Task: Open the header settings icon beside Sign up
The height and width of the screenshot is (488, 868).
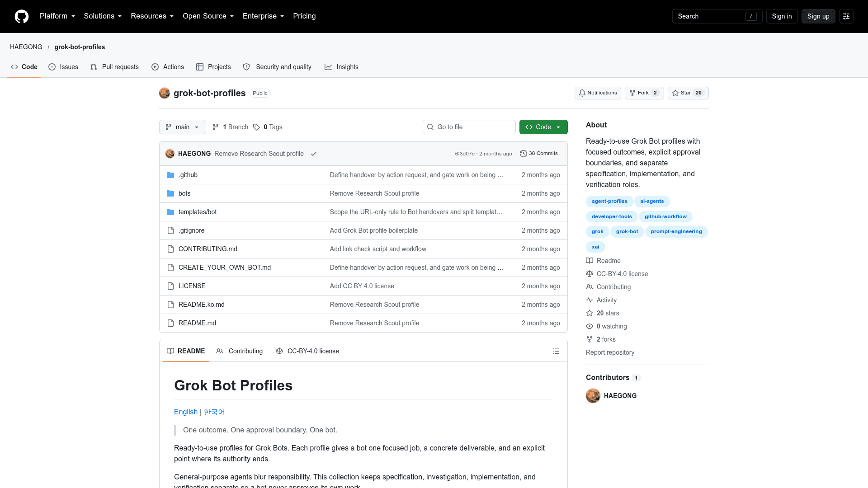Action: tap(846, 16)
